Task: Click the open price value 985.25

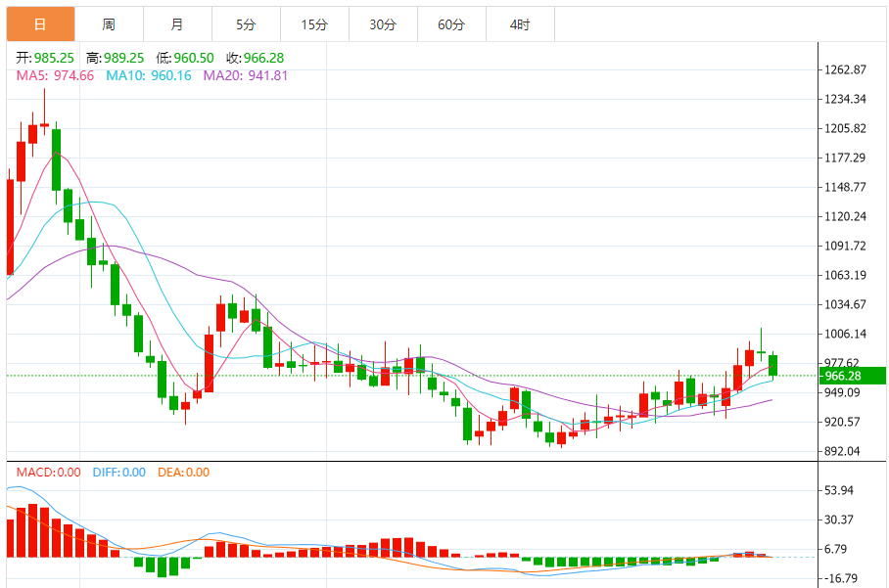Action: (54, 58)
